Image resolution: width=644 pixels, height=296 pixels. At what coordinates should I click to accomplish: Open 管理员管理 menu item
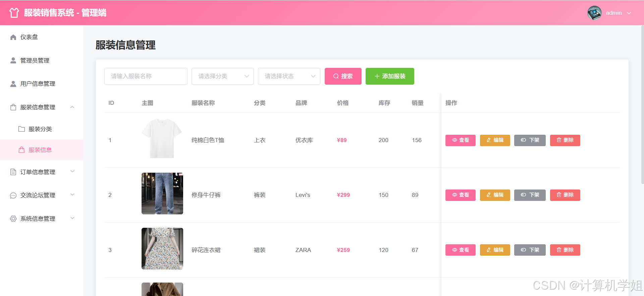(x=42, y=60)
